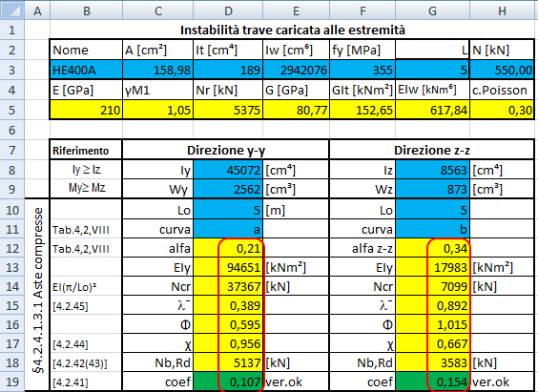Click the N load cell showing 550,00
This screenshot has width=538, height=392.
502,70
